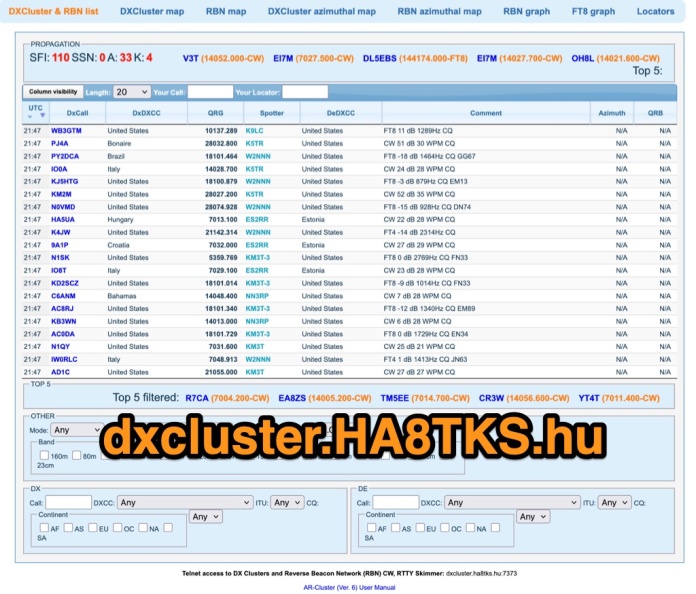
Task: Open the DX CQ zone dropdown
Action: point(206,516)
